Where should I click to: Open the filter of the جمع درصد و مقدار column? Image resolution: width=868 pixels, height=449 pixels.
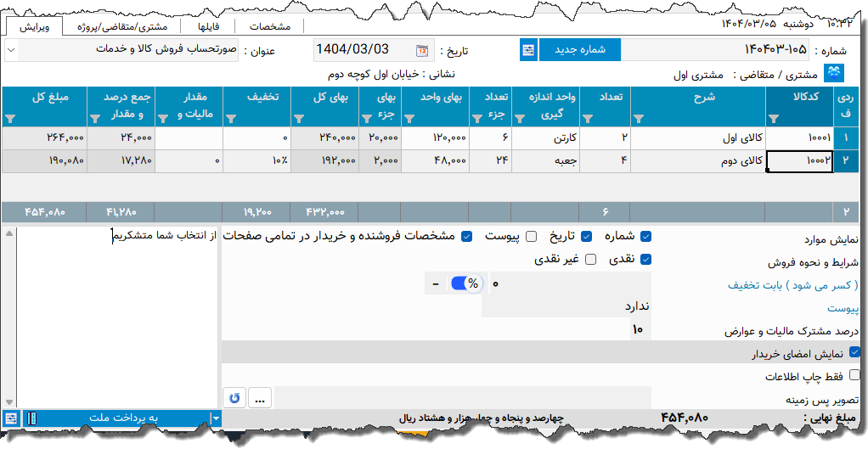[95, 118]
